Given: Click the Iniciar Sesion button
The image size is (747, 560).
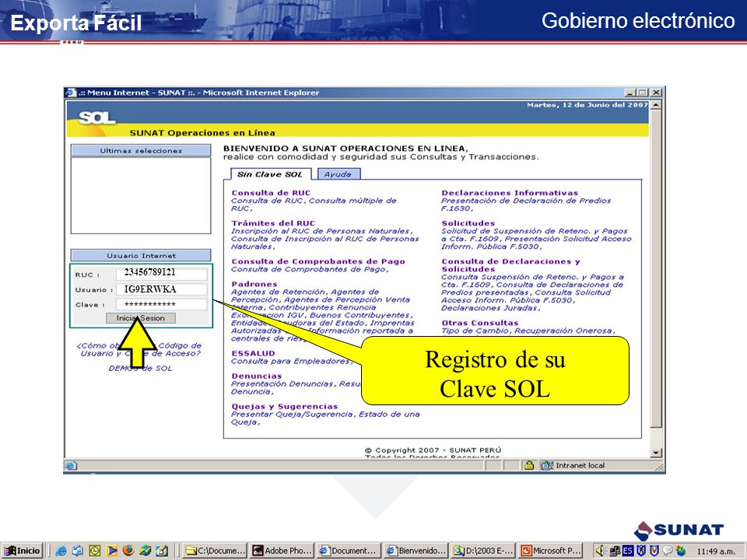Looking at the screenshot, I should pyautogui.click(x=141, y=318).
